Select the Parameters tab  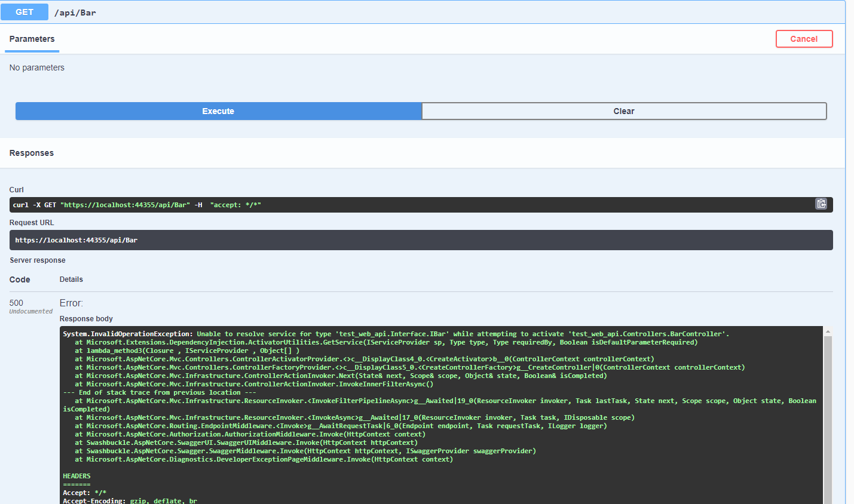32,39
